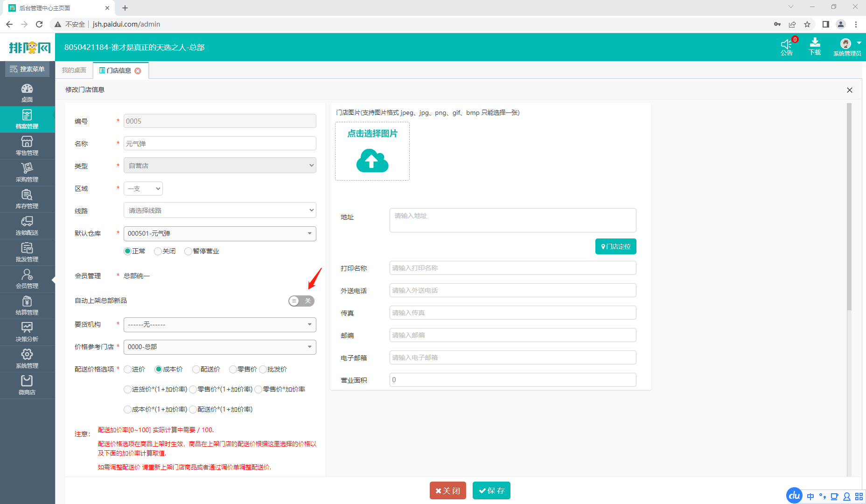The height and width of the screenshot is (504, 866).
Task: Select 批发价 delivery price option
Action: 263,369
